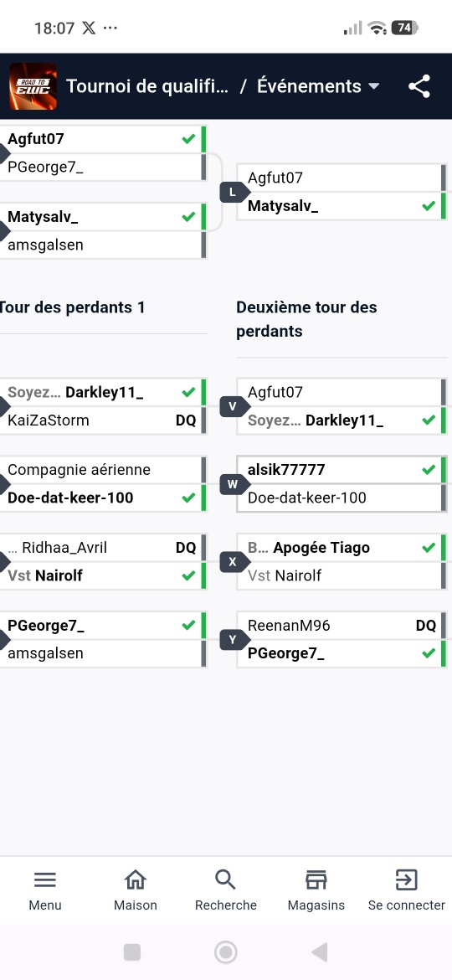Open match Y label badge
This screenshot has height=980, width=452.
[234, 639]
